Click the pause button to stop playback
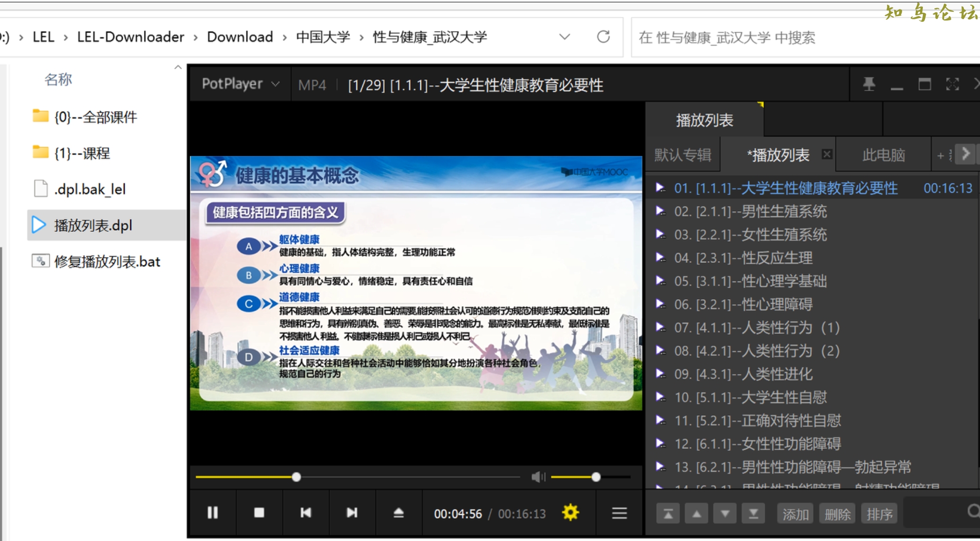This screenshot has width=980, height=541. (212, 512)
